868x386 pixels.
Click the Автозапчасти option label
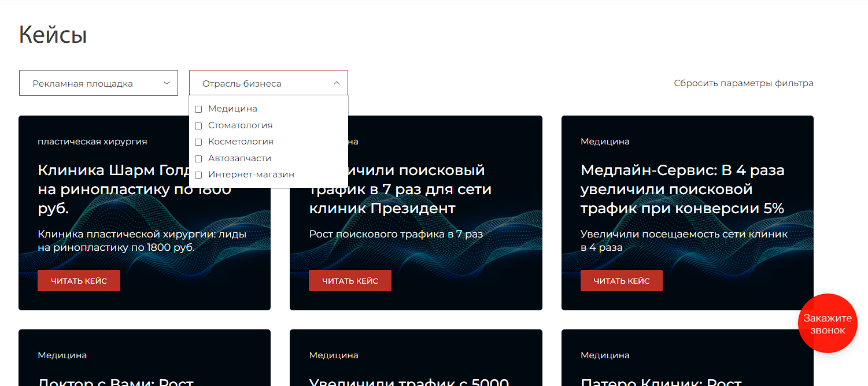point(239,158)
